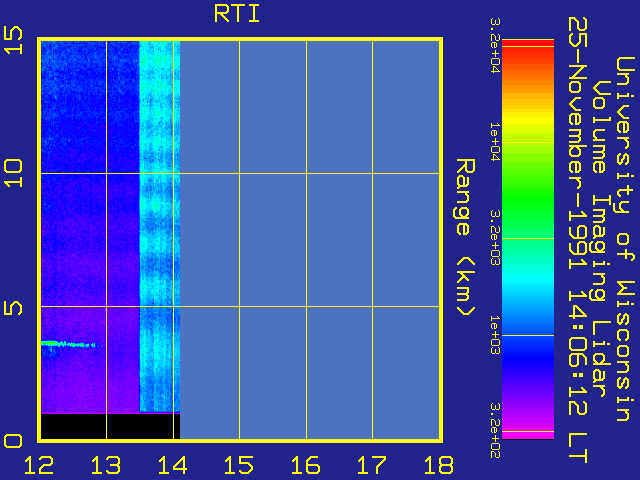Click the x-axis label 17

[372, 465]
